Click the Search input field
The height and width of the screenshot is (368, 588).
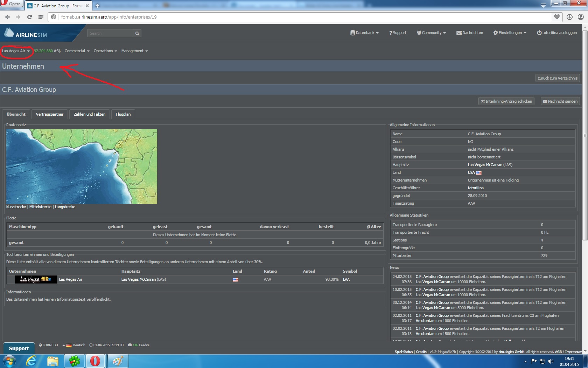[110, 33]
